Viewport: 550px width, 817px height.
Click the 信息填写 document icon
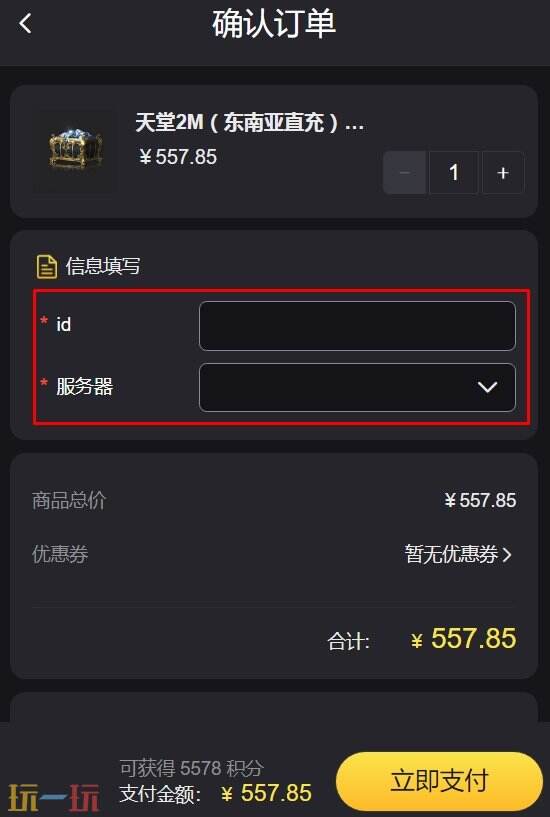click(x=46, y=267)
